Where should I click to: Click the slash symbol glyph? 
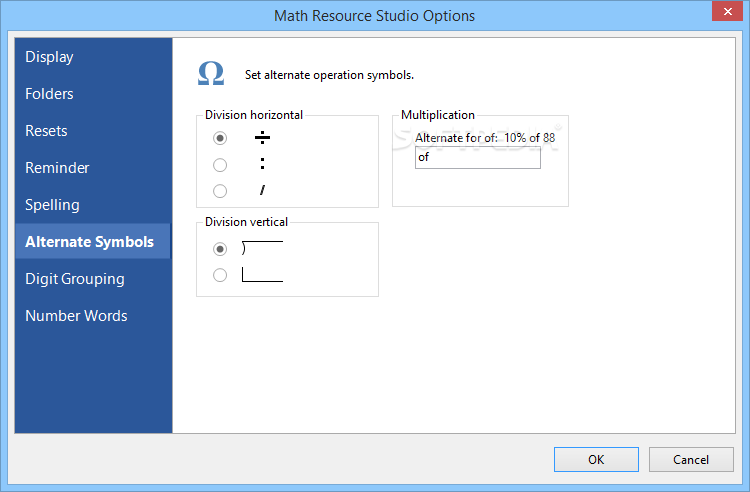[x=263, y=190]
